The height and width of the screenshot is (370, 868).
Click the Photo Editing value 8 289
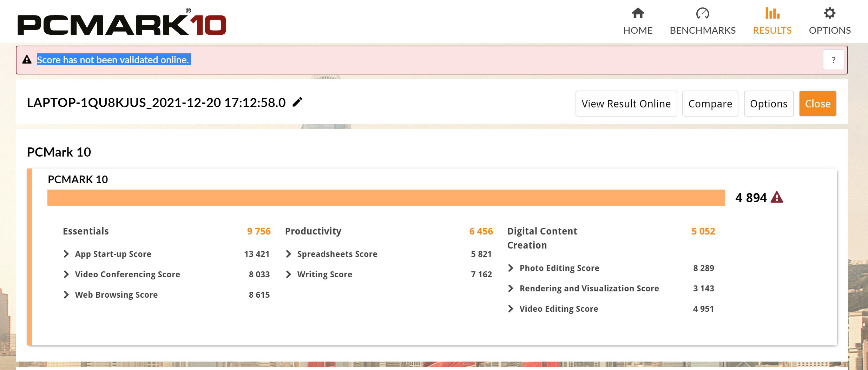click(704, 268)
